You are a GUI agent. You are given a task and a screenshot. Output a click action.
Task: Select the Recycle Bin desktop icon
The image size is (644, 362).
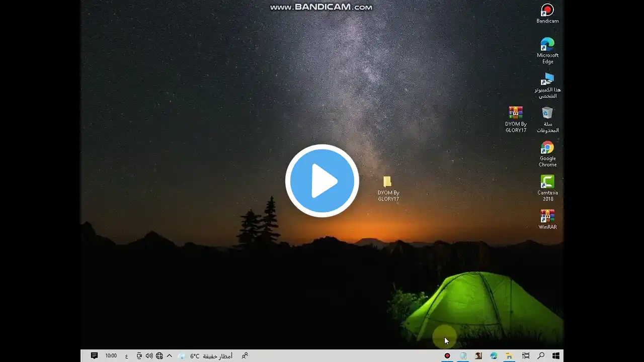[547, 120]
